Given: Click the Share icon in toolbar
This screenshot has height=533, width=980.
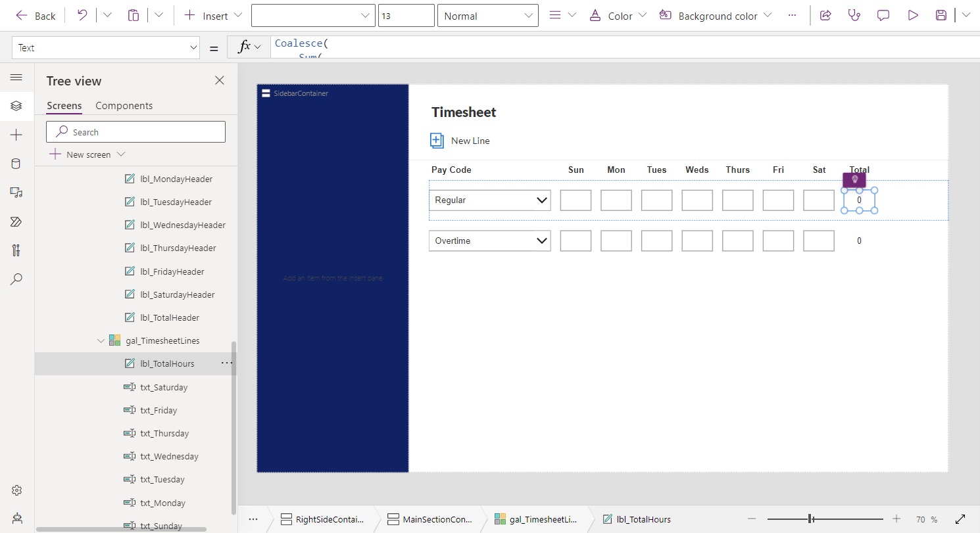Looking at the screenshot, I should click(x=825, y=16).
